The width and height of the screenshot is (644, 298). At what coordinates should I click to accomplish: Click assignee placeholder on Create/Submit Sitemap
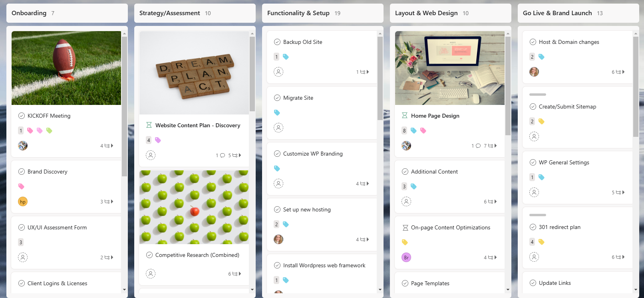coord(534,136)
